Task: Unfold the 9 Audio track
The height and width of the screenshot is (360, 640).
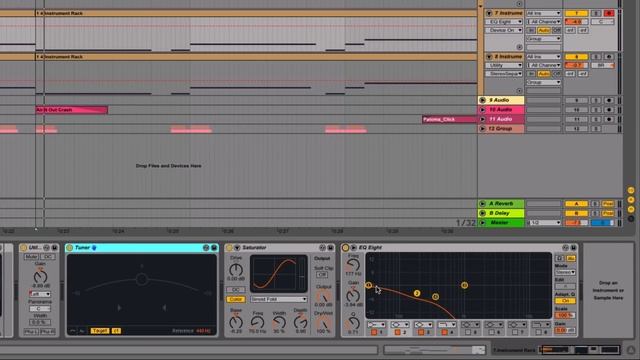Action: coord(482,100)
